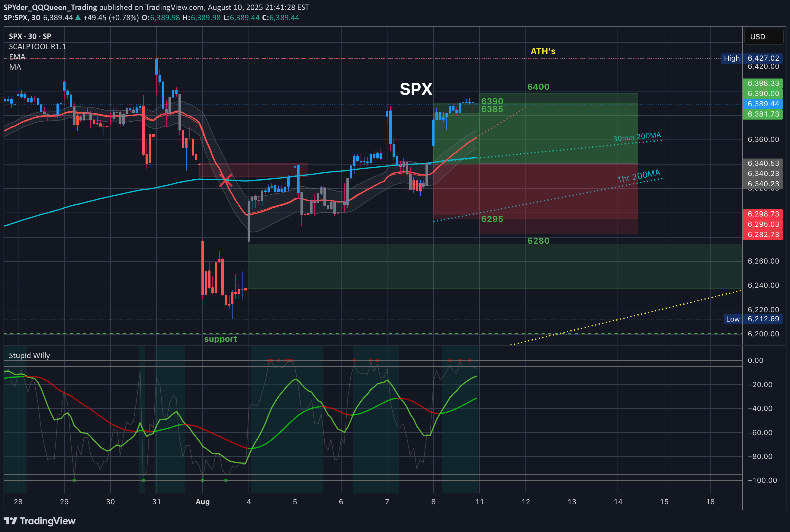Click the 6385 target label
The image size is (790, 532).
point(492,109)
